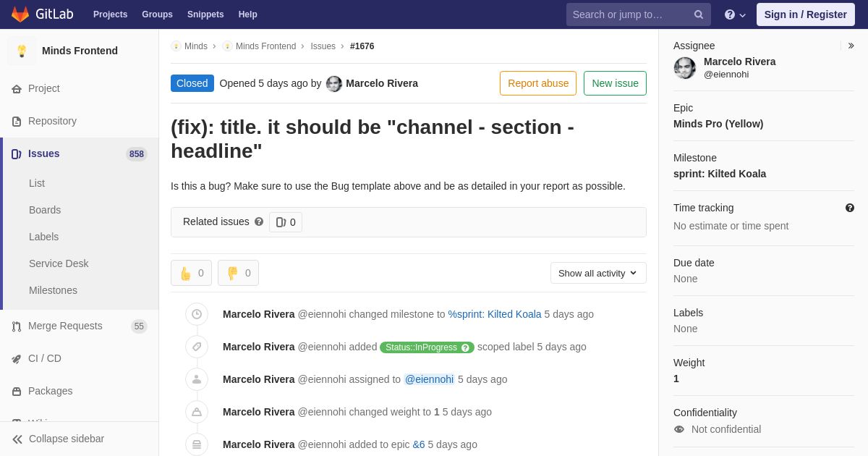Click the Collapse sidebar double arrow icon
This screenshot has width=868, height=456.
(17, 439)
